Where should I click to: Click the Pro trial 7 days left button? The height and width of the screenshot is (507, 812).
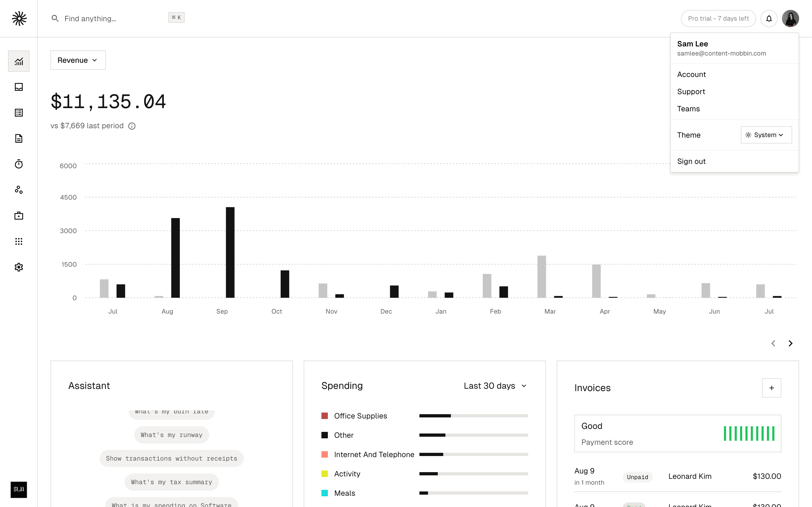click(x=718, y=19)
